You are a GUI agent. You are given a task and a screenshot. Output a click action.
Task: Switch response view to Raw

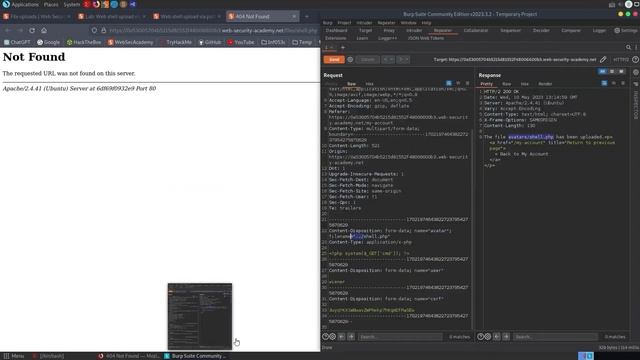click(507, 84)
